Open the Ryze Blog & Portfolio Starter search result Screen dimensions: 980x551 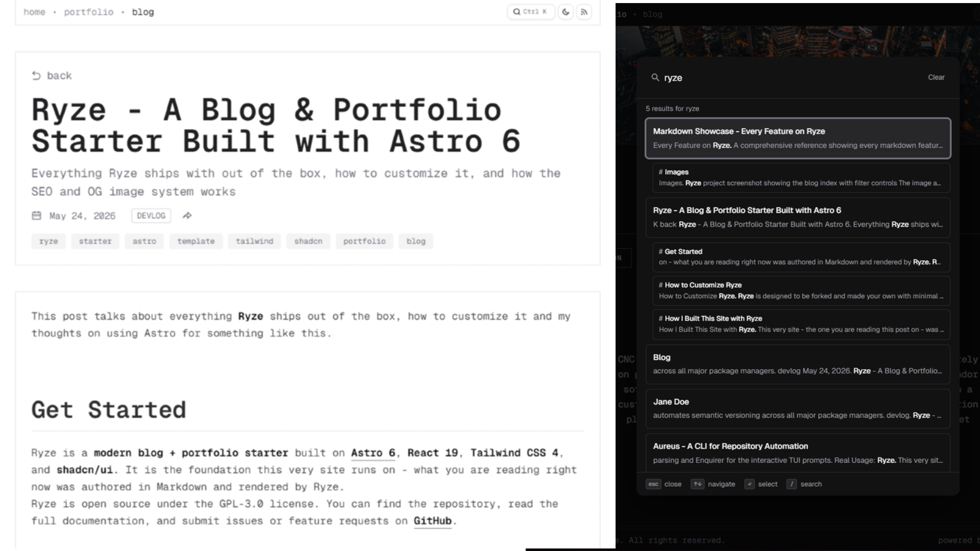[797, 217]
